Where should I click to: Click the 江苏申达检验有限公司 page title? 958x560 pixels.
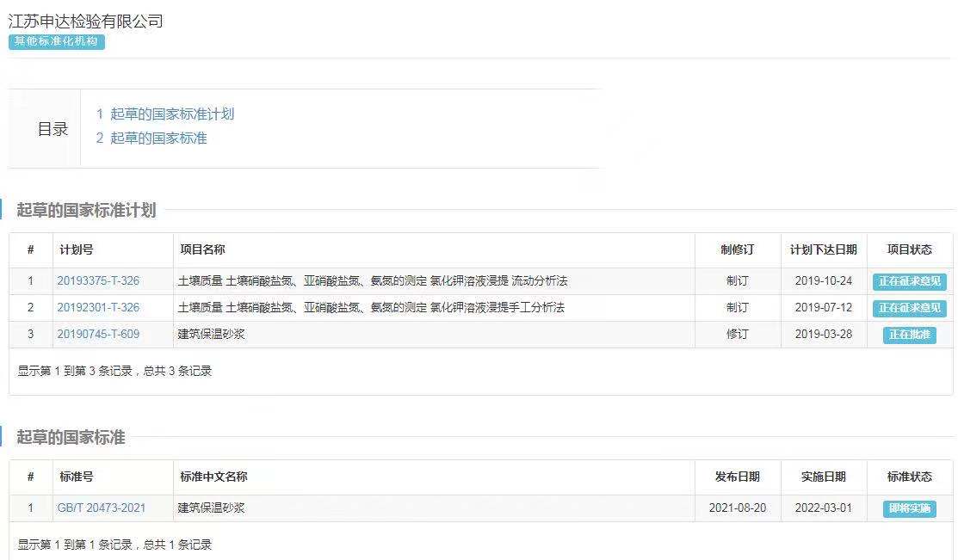click(x=86, y=22)
